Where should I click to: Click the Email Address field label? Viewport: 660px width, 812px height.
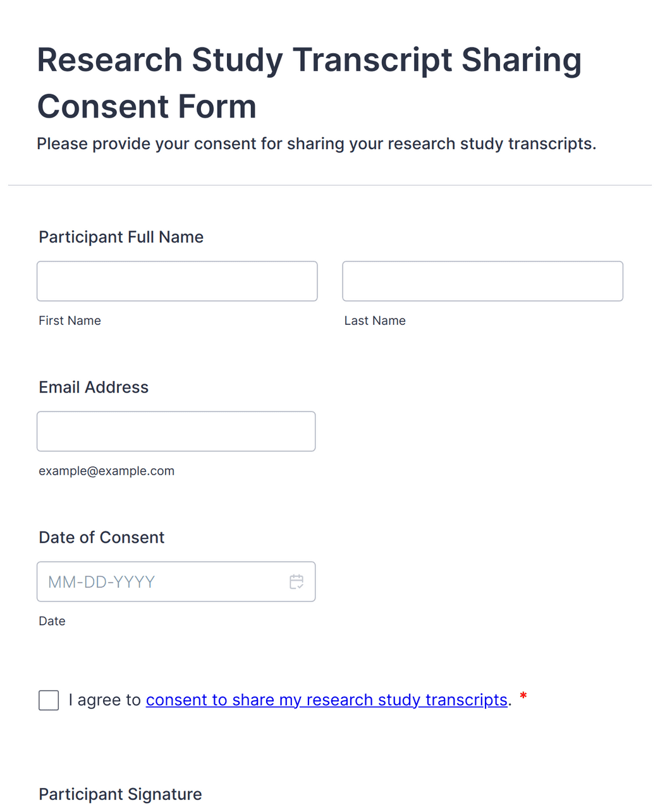click(94, 387)
